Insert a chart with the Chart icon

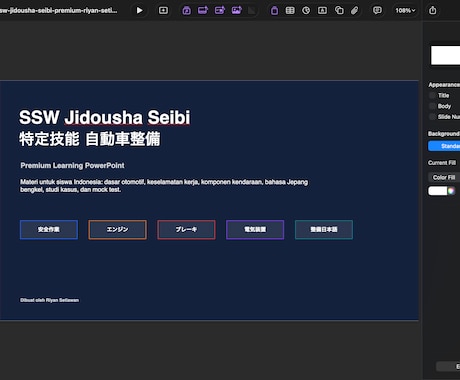click(306, 10)
